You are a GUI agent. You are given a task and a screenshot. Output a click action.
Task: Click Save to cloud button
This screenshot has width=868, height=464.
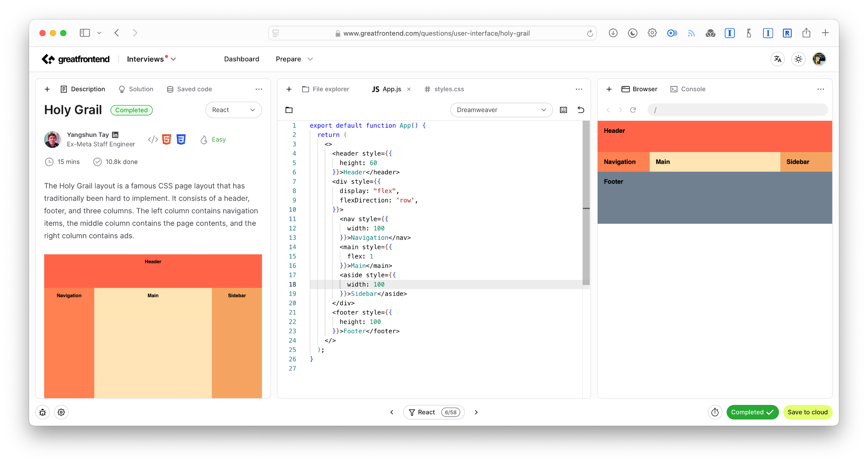click(807, 412)
